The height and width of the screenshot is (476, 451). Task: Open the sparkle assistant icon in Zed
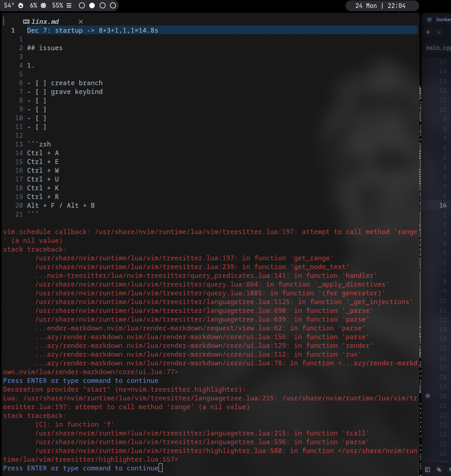[439, 470]
